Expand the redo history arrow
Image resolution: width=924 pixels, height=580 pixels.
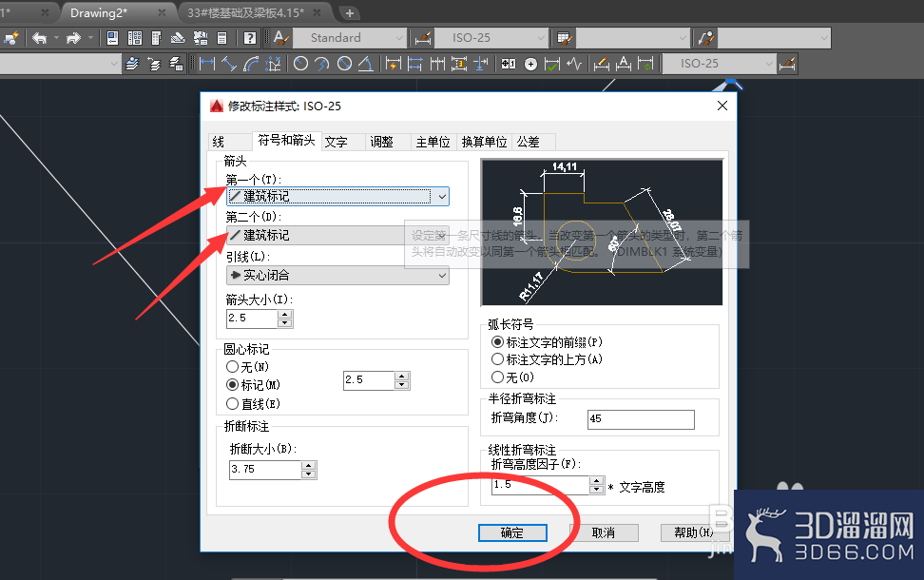[x=90, y=38]
